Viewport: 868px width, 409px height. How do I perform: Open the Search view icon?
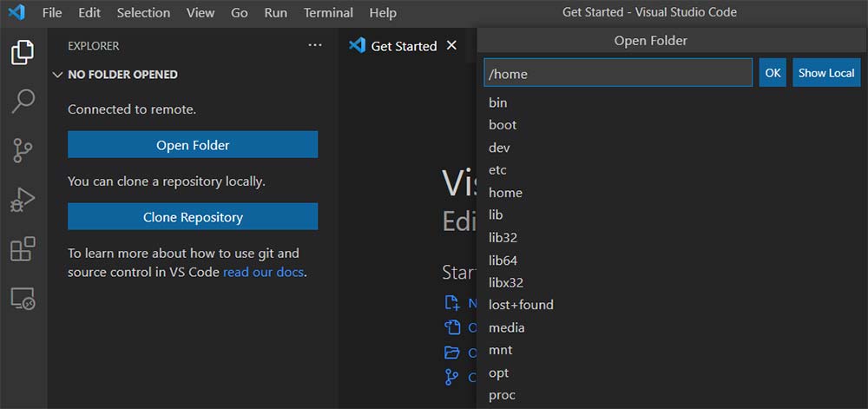point(23,102)
